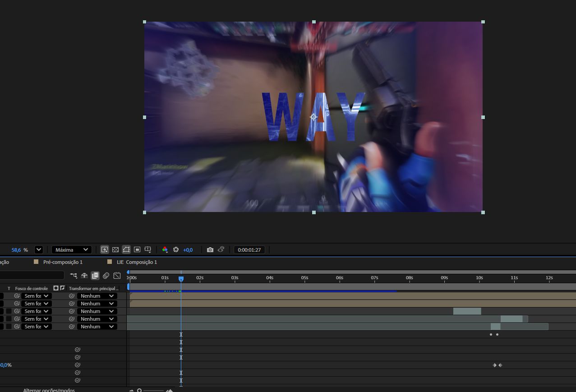Open first layer's Nenhum parent dropdown
Image resolution: width=576 pixels, height=392 pixels.
[97, 296]
